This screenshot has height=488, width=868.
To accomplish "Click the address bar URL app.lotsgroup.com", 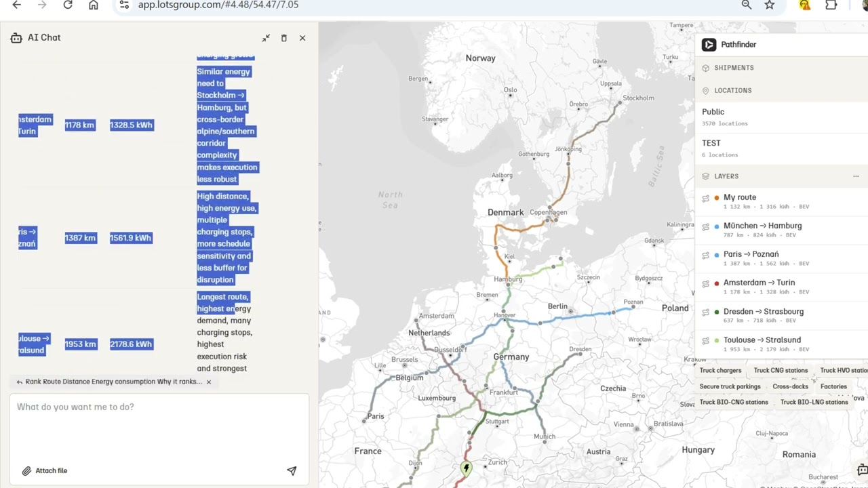I will (x=218, y=5).
